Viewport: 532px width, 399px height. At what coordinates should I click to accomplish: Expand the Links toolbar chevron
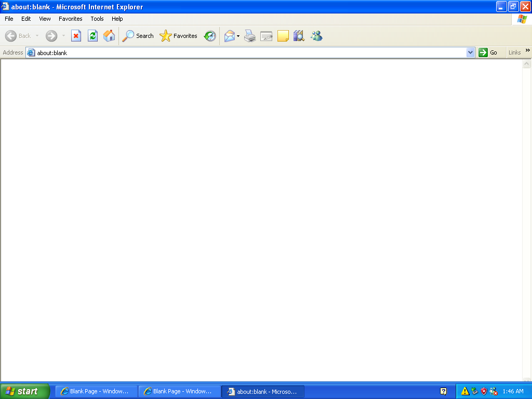(x=528, y=50)
